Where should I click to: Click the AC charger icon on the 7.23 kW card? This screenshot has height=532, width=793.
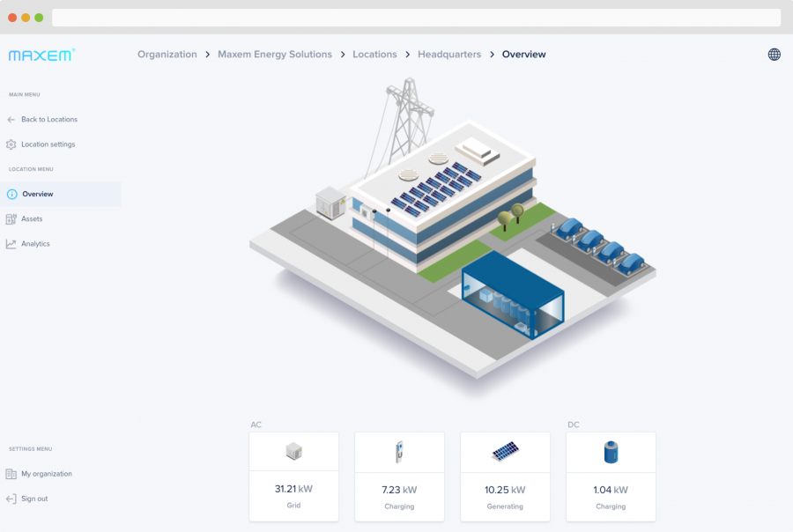click(x=399, y=451)
